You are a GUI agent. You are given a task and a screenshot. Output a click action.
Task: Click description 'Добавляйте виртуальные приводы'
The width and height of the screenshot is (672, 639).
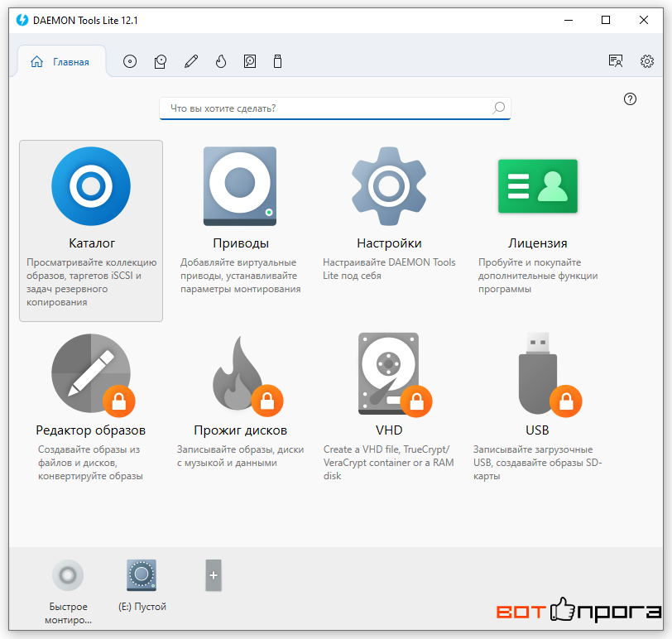point(240,276)
